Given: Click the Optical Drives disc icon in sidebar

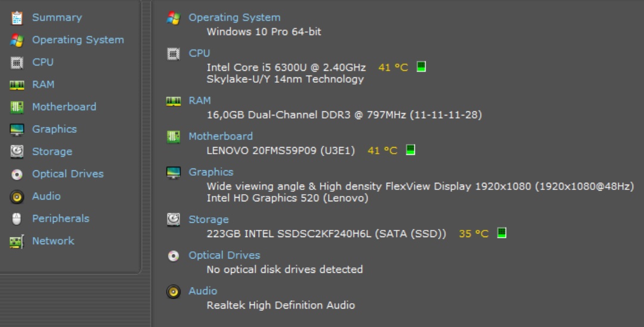Looking at the screenshot, I should coord(17,175).
